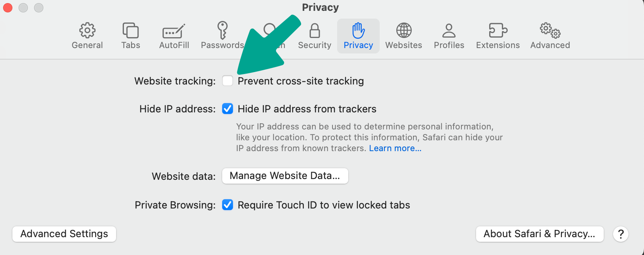Click the Security tab label

315,45
